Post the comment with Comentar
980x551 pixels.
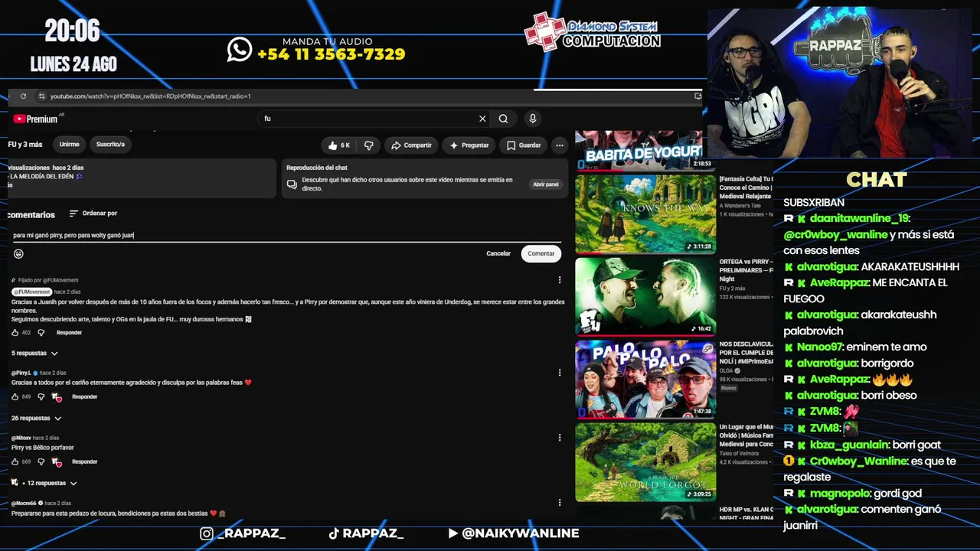(x=541, y=253)
